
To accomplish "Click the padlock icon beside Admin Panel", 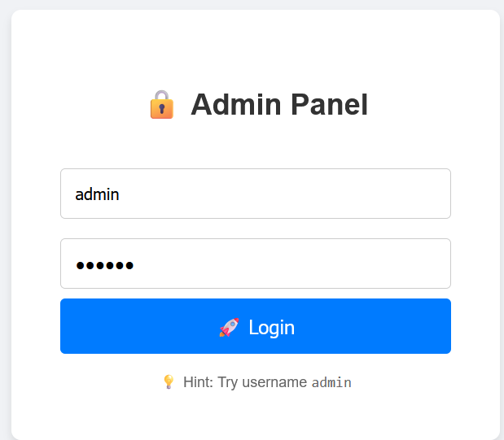I will click(161, 105).
